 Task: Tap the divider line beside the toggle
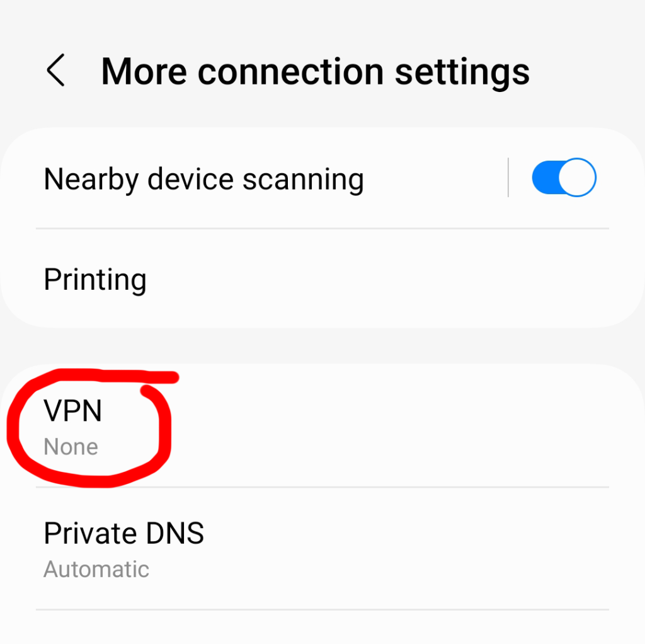coord(508,177)
